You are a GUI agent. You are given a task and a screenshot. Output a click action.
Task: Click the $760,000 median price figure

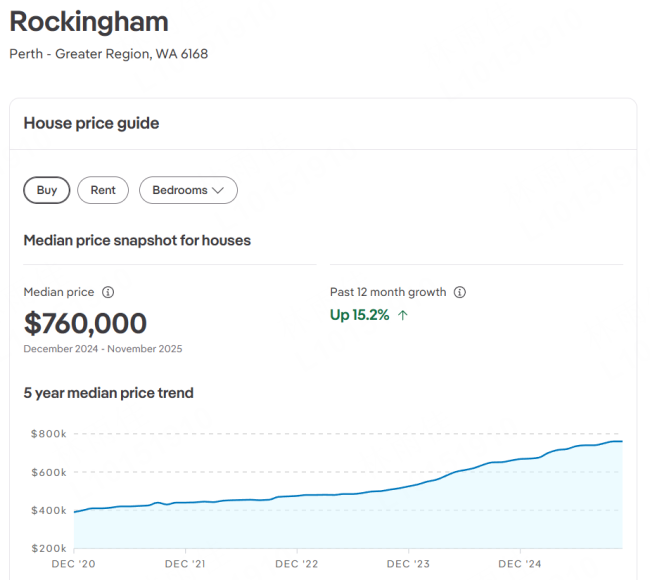(x=85, y=323)
